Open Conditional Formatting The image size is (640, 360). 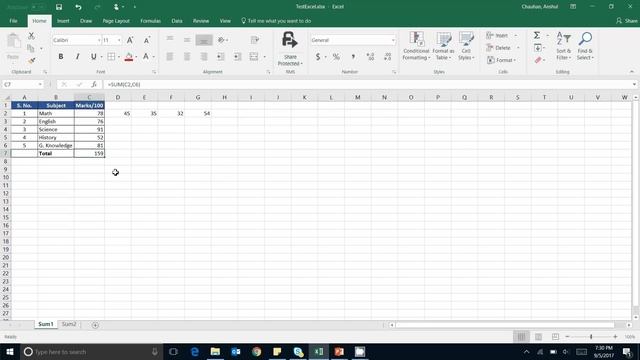416,46
